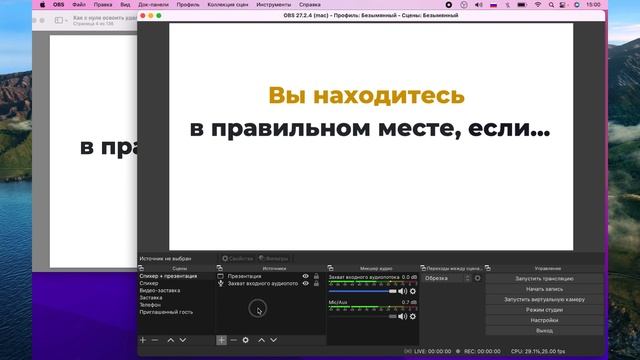Viewport: 640px width, 360px height.
Task: Open the Профиль menu
Action: [x=188, y=5]
